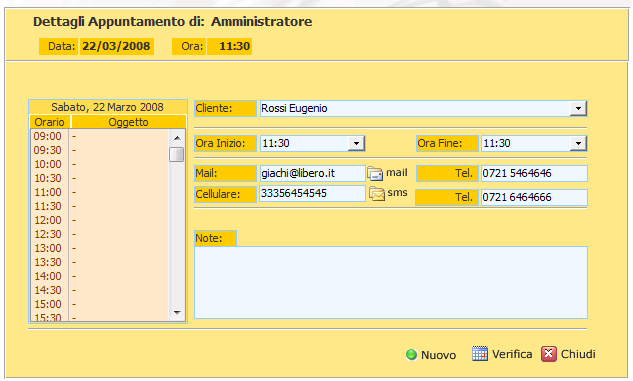Click the Chiudi button label
The image size is (633, 381).
click(x=578, y=354)
